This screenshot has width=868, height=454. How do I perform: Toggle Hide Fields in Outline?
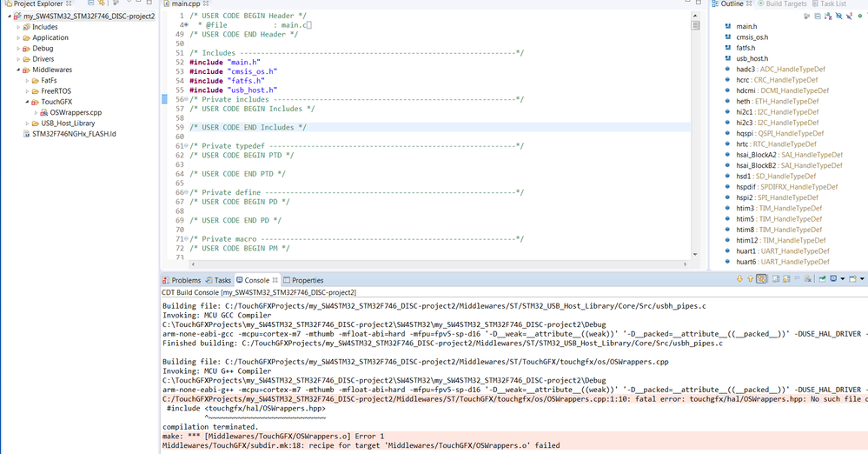pyautogui.click(x=838, y=16)
